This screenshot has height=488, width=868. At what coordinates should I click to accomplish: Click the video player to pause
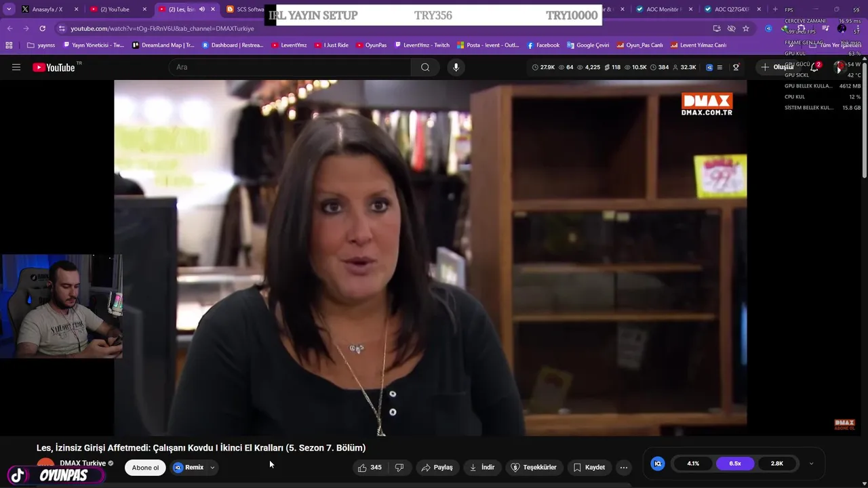[430, 258]
